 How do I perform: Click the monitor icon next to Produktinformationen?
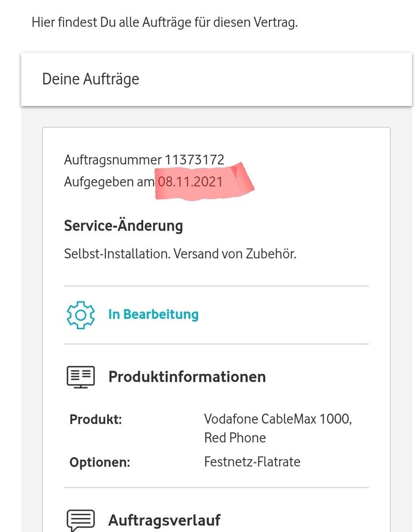[x=80, y=377]
